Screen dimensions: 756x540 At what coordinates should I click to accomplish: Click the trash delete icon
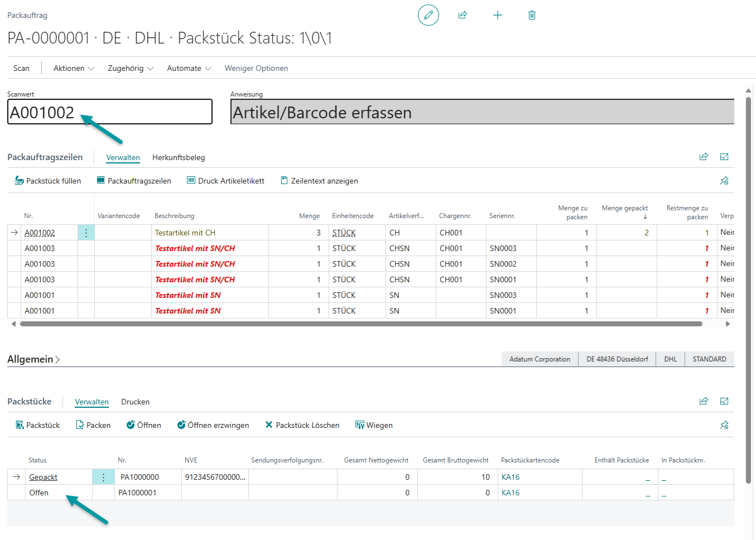[532, 15]
